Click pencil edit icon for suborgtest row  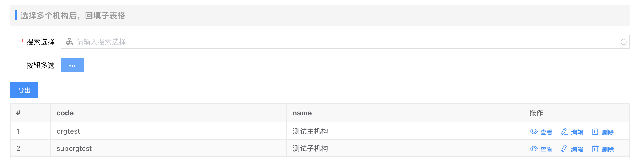point(564,149)
